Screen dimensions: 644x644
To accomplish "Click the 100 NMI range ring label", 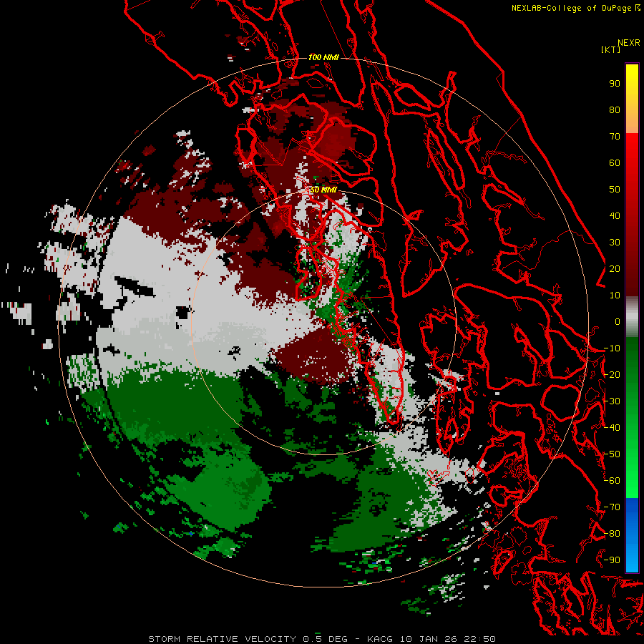I will click(x=323, y=57).
